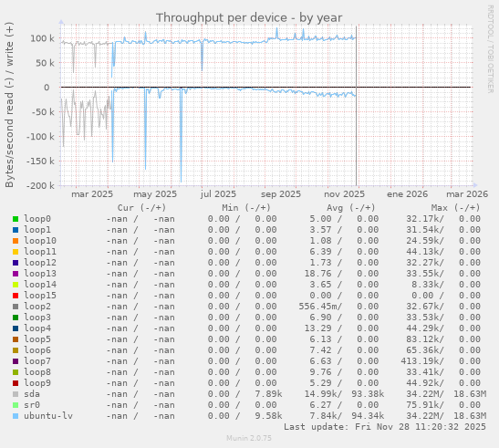The height and width of the screenshot is (448, 499).
Task: Select the sr0 legend label
Action: point(32,405)
